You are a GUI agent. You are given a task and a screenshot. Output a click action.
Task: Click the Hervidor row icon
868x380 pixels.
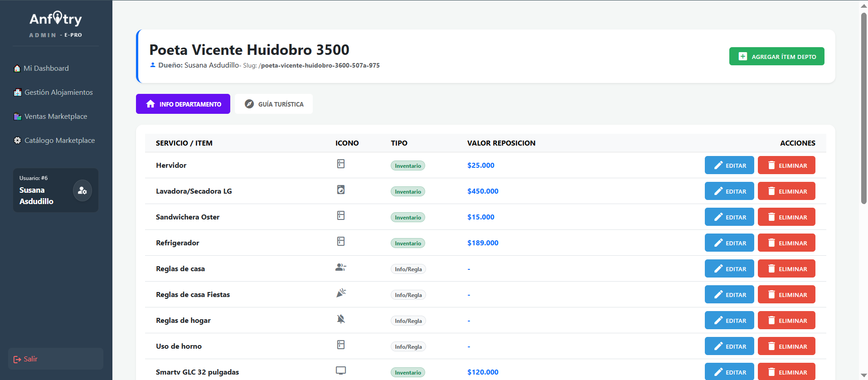(341, 164)
